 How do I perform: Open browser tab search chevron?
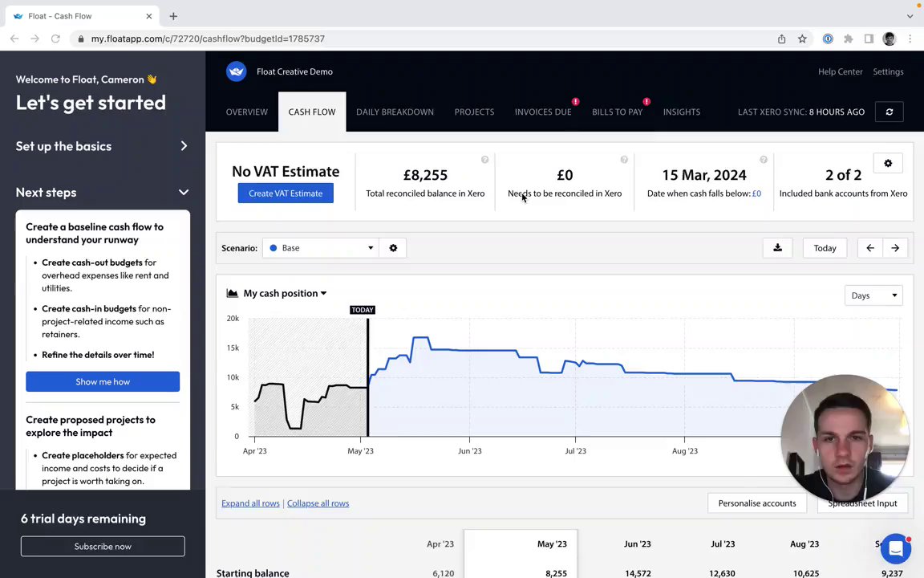[910, 17]
